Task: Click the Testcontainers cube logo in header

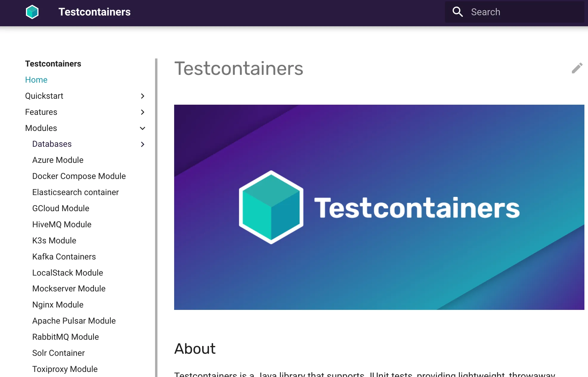Action: pyautogui.click(x=32, y=12)
